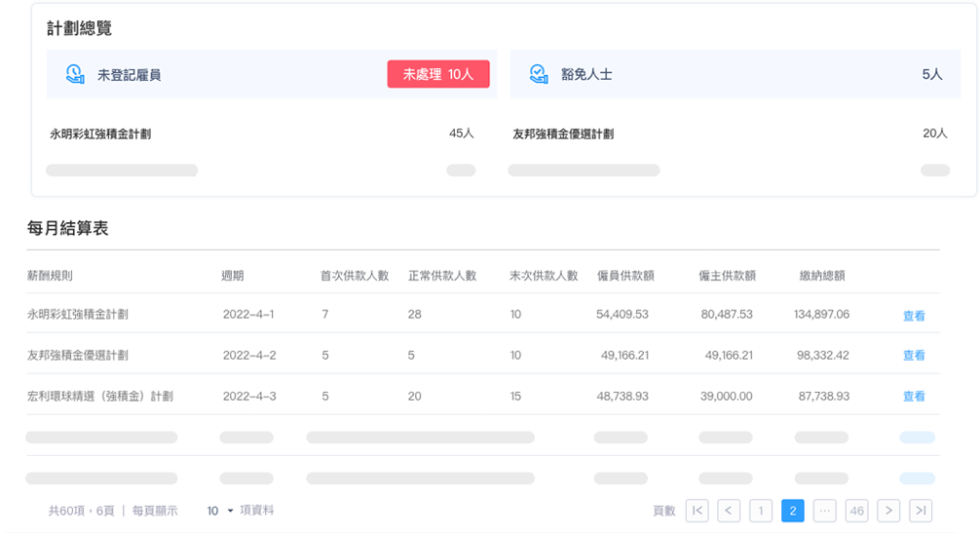
Task: Click 宏利環球精選（強積金）計劃 row name
Action: (100, 397)
